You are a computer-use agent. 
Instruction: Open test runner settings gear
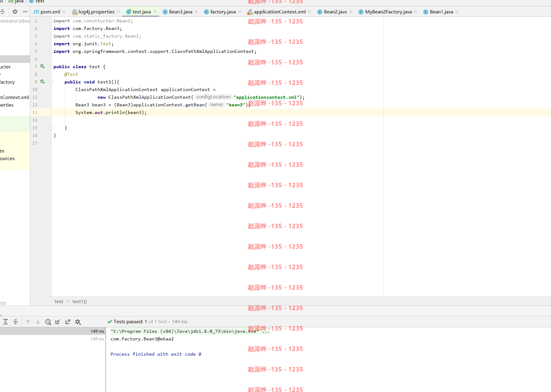tap(78, 322)
